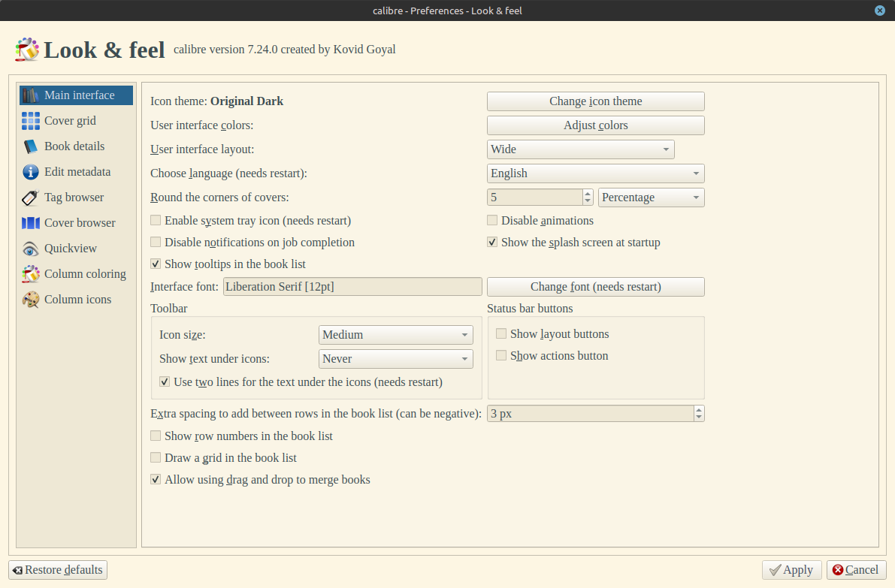Click Restore defaults button
Viewport: 895px width, 588px height.
pyautogui.click(x=58, y=570)
